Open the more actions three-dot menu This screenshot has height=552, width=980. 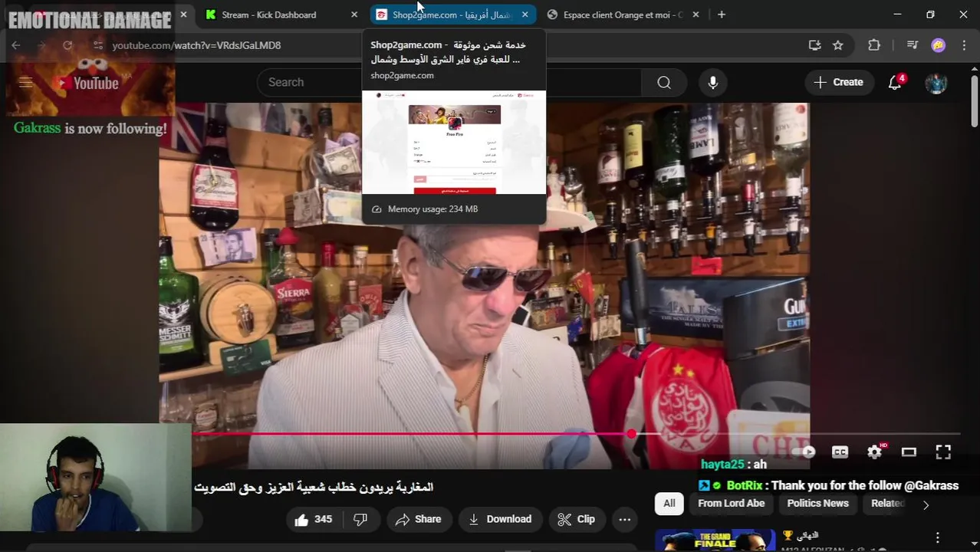tap(625, 519)
